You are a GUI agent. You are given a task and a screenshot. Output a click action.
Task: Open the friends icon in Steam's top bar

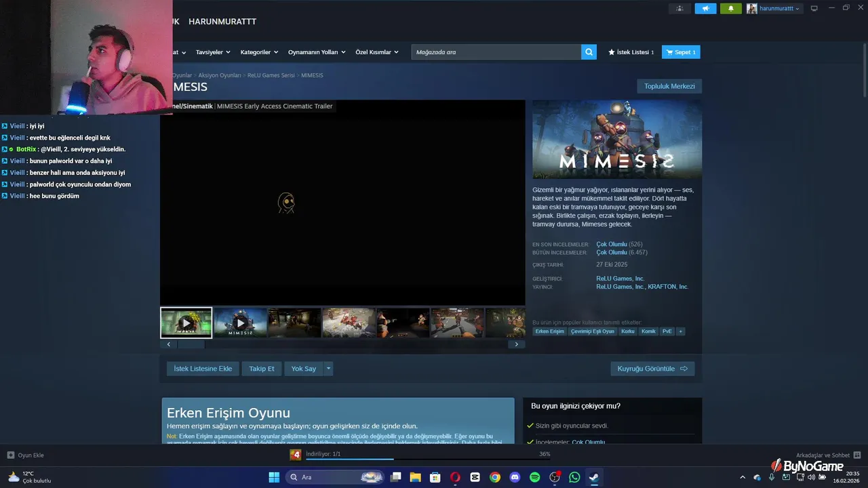click(679, 9)
